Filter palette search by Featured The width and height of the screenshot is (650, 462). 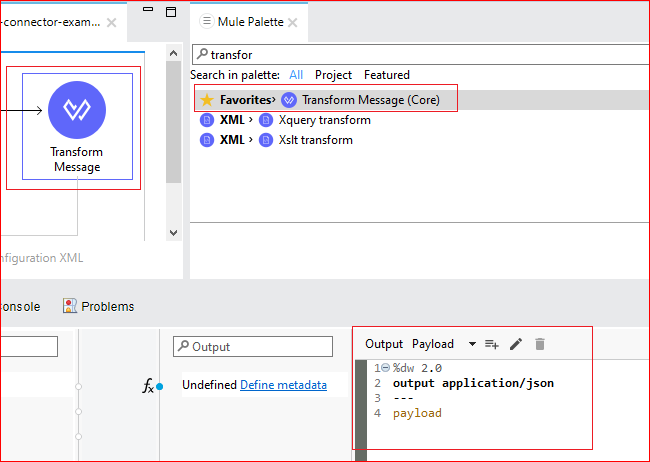click(387, 75)
